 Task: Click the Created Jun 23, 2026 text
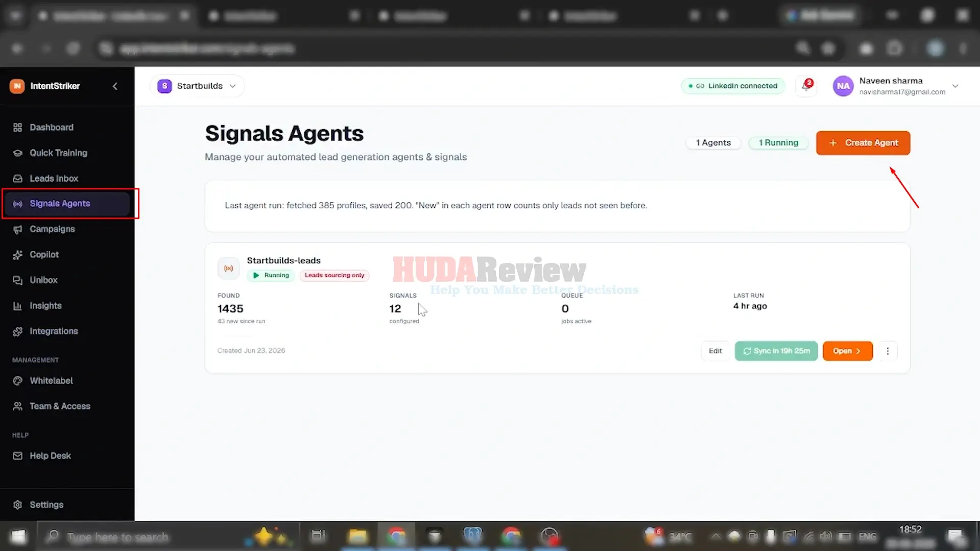click(x=251, y=350)
